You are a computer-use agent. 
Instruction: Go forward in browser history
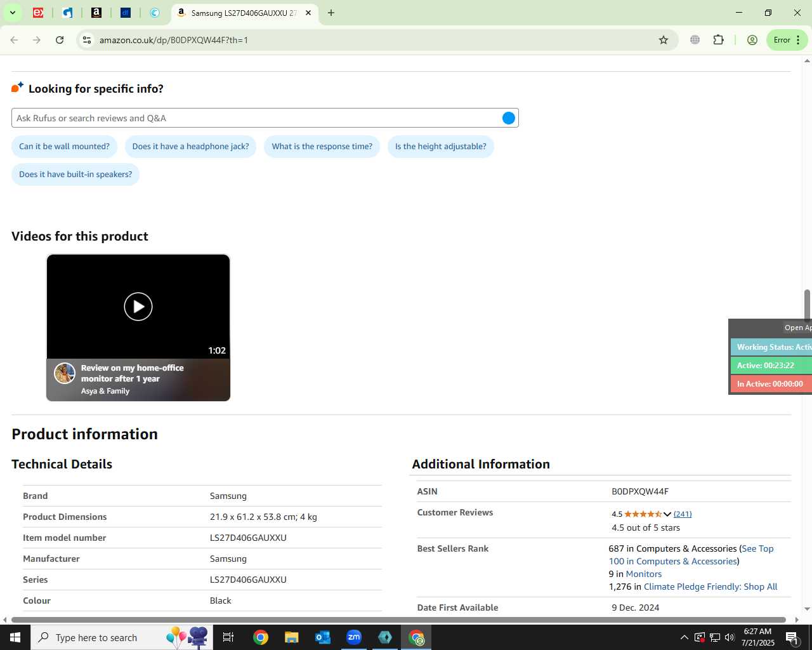click(37, 40)
